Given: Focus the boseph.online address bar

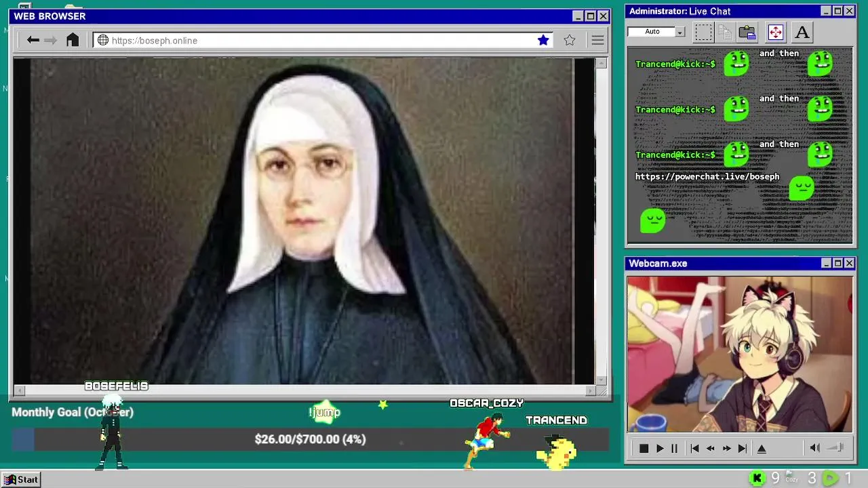Looking at the screenshot, I should coord(323,41).
